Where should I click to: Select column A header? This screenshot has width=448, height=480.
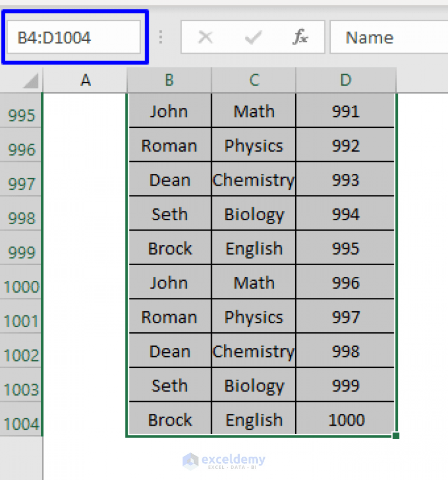(x=86, y=80)
